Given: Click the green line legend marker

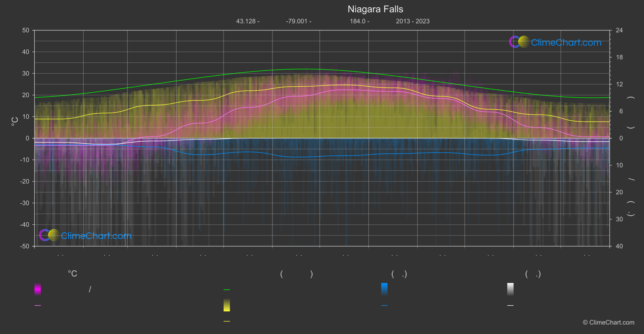Looking at the screenshot, I should [227, 290].
